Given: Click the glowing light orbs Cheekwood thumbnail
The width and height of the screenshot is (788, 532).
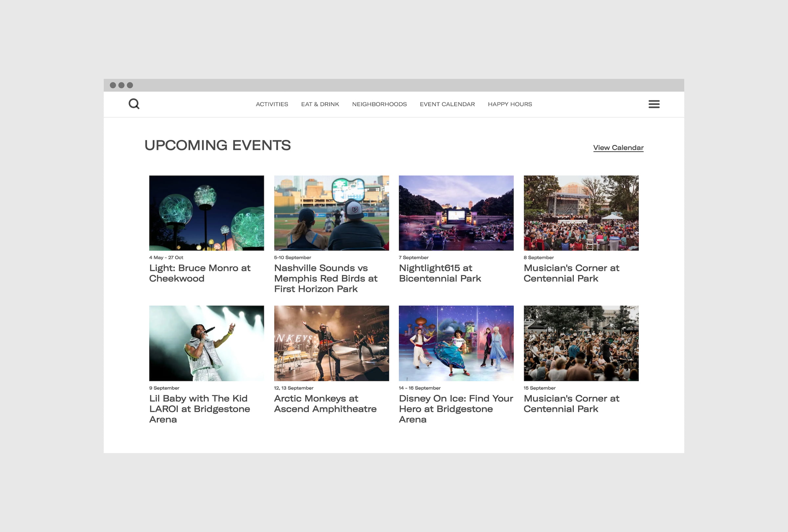Looking at the screenshot, I should pyautogui.click(x=206, y=213).
